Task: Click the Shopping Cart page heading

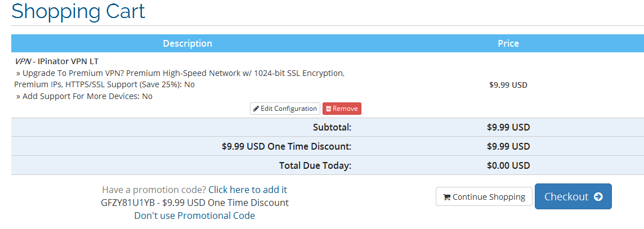Action: (78, 11)
